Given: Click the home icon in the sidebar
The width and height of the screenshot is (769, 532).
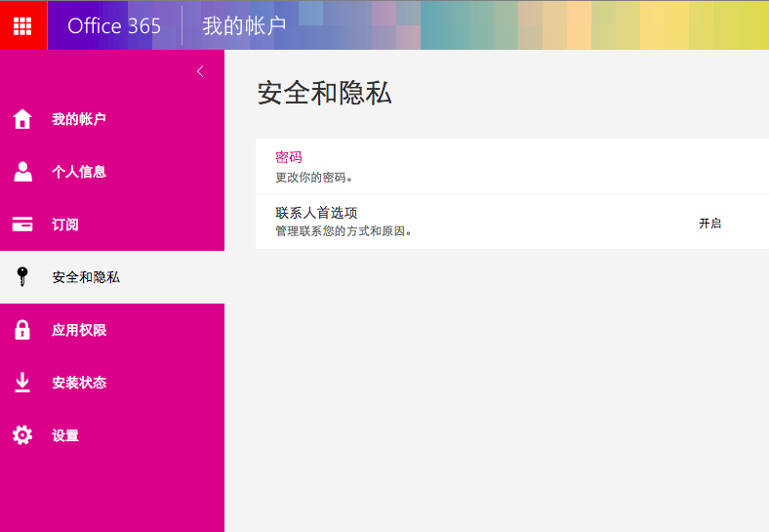Looking at the screenshot, I should pyautogui.click(x=22, y=119).
